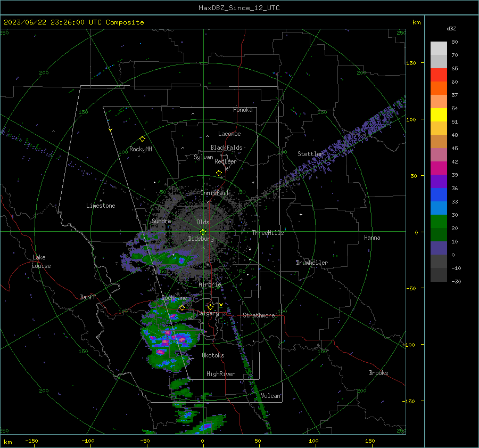Select the Strathmore label

[259, 315]
